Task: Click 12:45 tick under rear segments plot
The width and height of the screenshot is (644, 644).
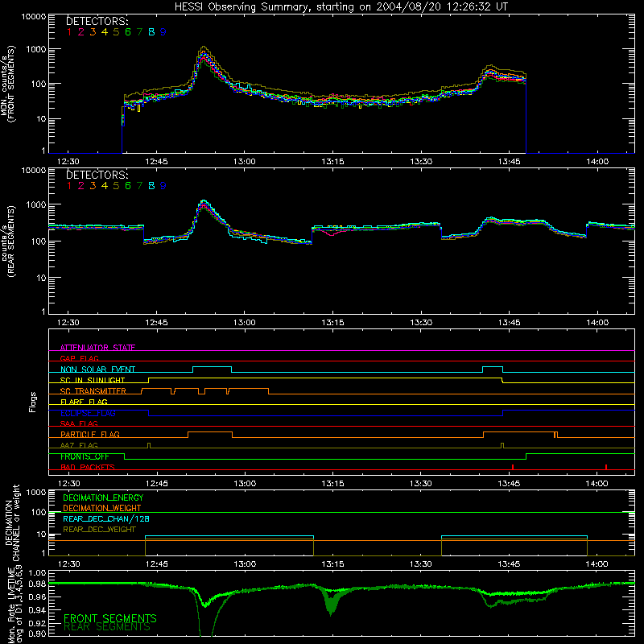Action: (x=156, y=323)
